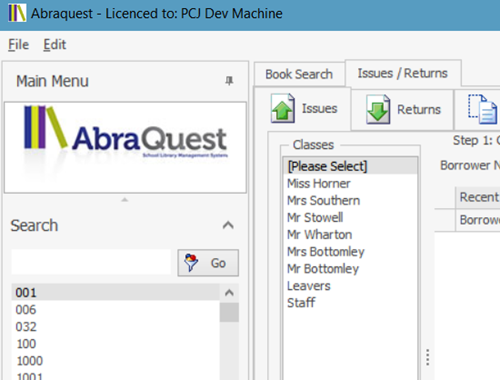Image resolution: width=500 pixels, height=380 pixels.
Task: Click the green up-arrow Issues icon
Action: tap(282, 108)
